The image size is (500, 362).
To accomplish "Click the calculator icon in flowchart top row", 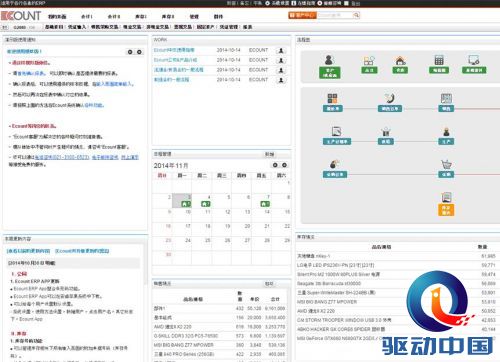I will point(439,60).
